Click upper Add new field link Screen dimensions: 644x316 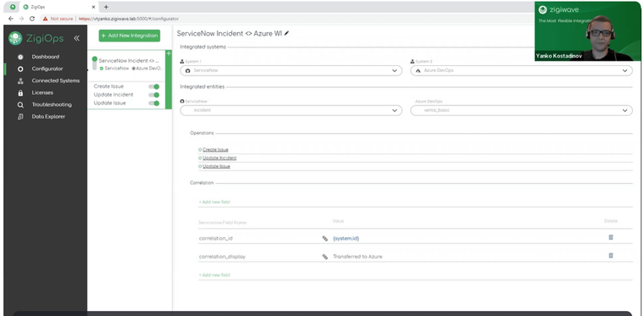coord(214,202)
